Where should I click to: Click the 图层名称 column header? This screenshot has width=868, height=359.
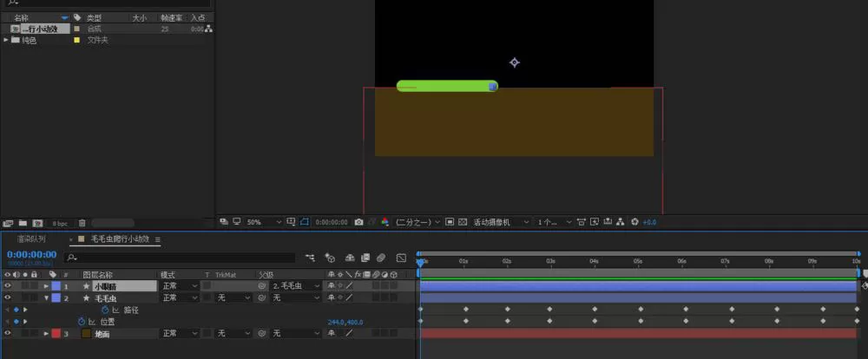[x=97, y=274]
